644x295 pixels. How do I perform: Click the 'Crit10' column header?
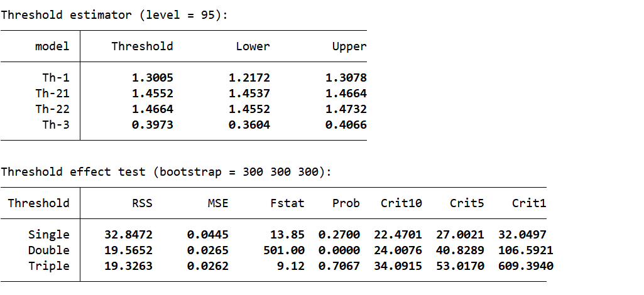tap(401, 203)
